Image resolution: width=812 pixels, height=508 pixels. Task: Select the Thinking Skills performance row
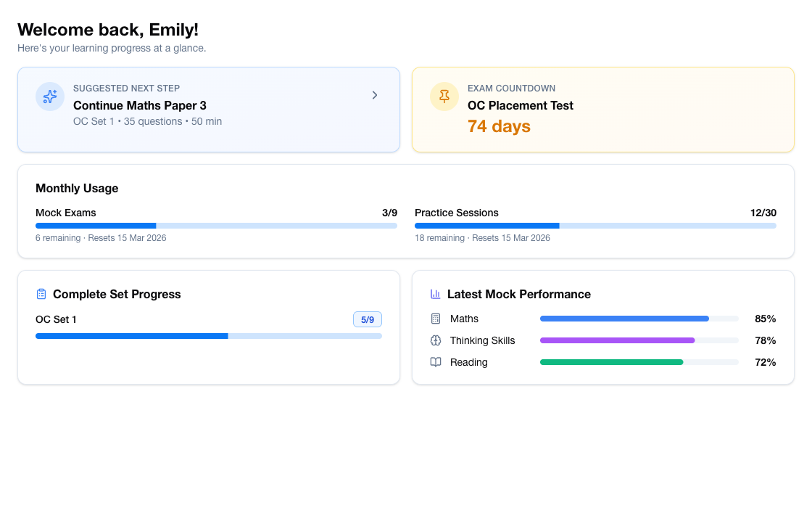(602, 340)
